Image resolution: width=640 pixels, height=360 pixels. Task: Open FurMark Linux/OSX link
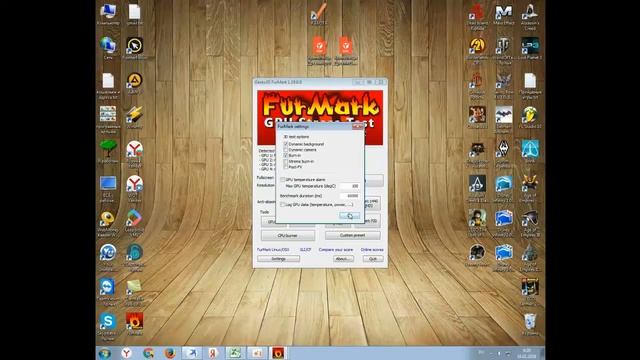[x=273, y=249]
